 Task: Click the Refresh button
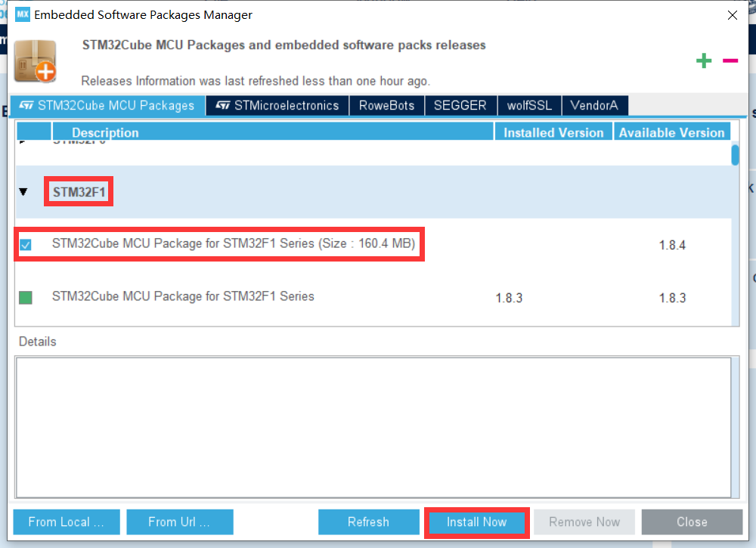(369, 522)
